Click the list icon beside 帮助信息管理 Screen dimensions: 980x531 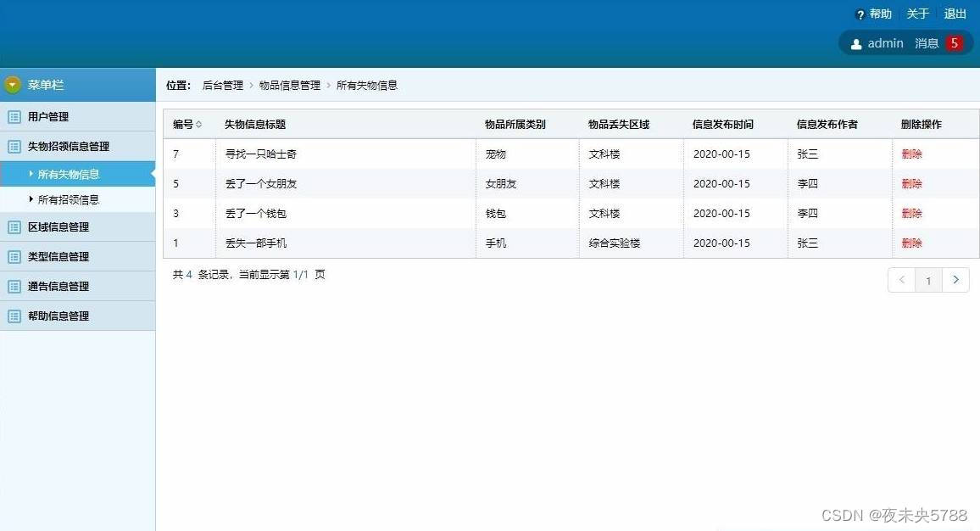pyautogui.click(x=14, y=316)
